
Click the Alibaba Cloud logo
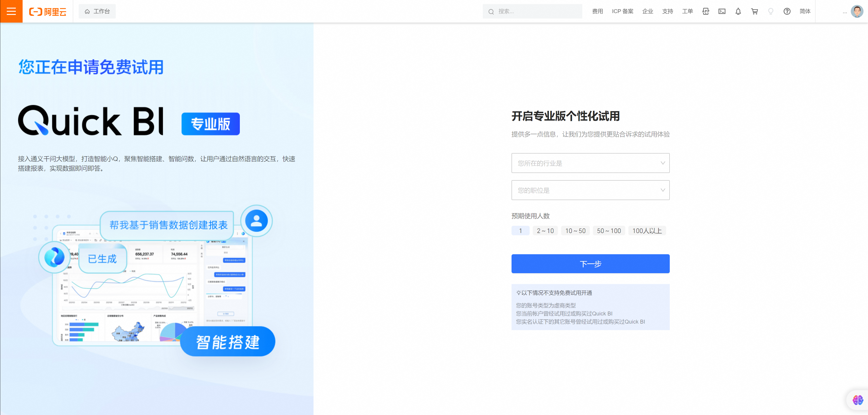tap(47, 12)
